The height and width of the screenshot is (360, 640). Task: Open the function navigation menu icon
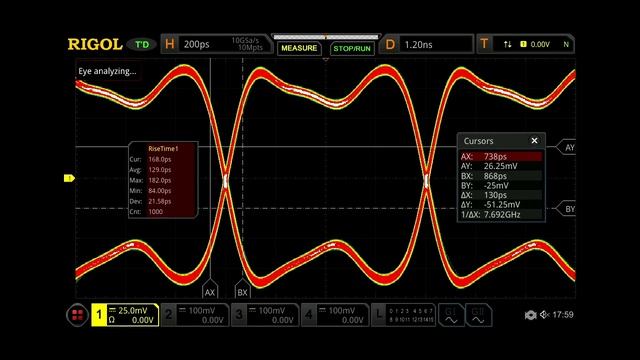pos(77,315)
